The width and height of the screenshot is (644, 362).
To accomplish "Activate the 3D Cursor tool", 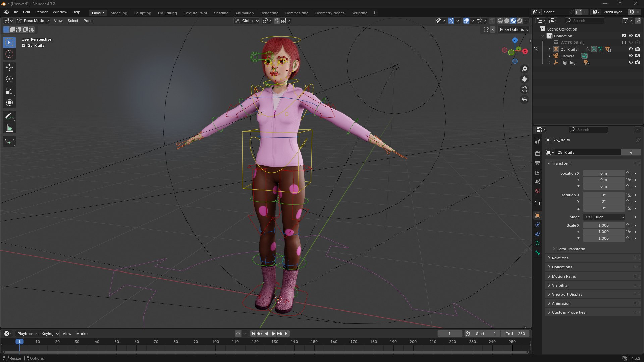I will point(9,54).
